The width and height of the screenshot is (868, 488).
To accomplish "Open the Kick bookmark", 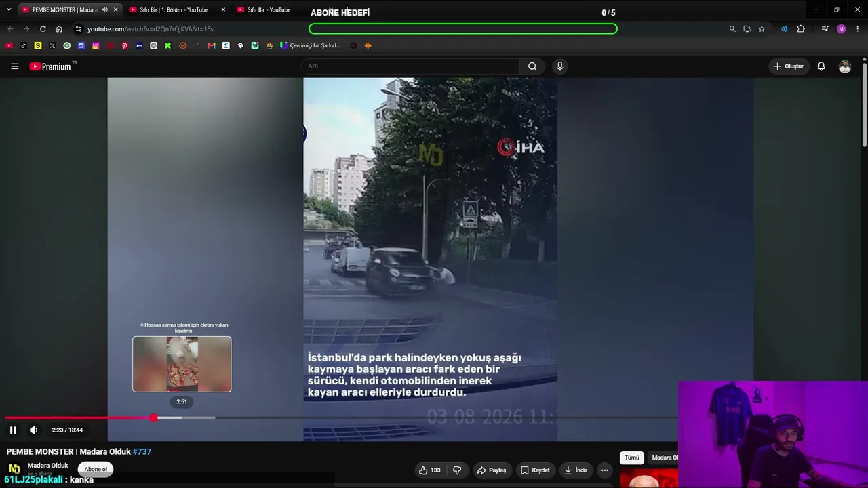I will 168,45.
